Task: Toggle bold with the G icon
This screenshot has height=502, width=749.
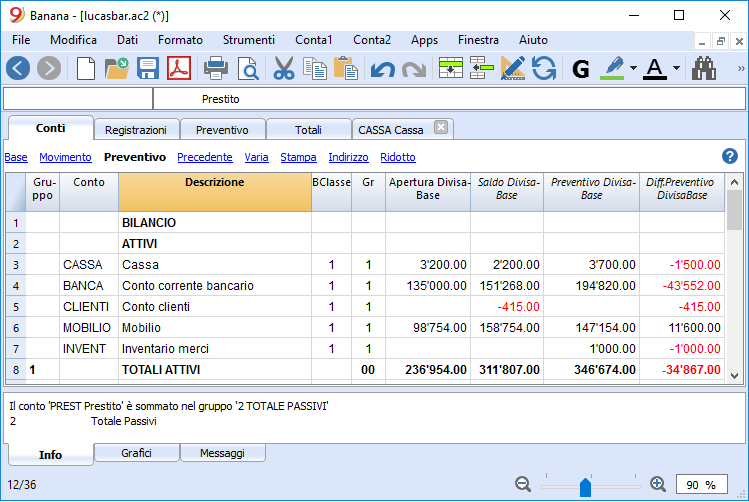Action: pyautogui.click(x=580, y=69)
